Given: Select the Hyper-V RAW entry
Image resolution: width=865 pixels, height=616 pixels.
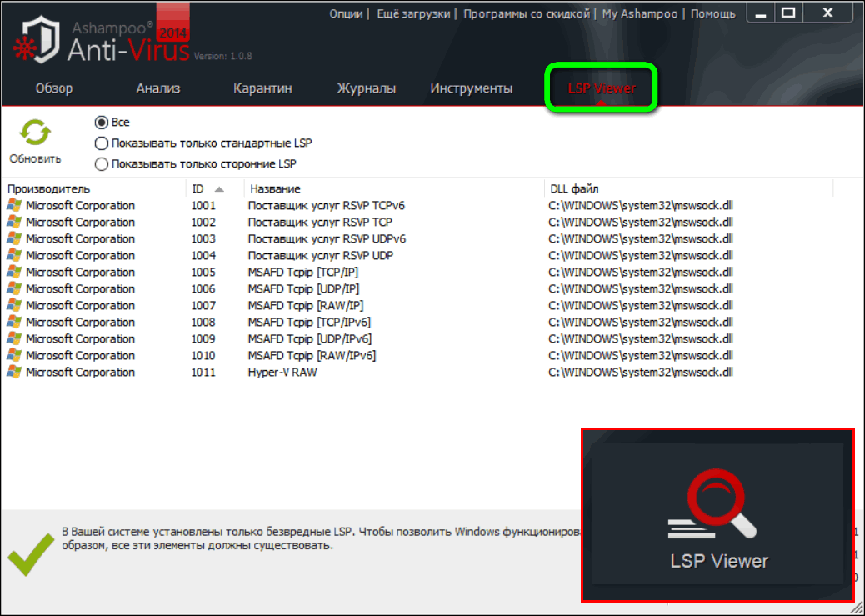Looking at the screenshot, I should tap(282, 372).
